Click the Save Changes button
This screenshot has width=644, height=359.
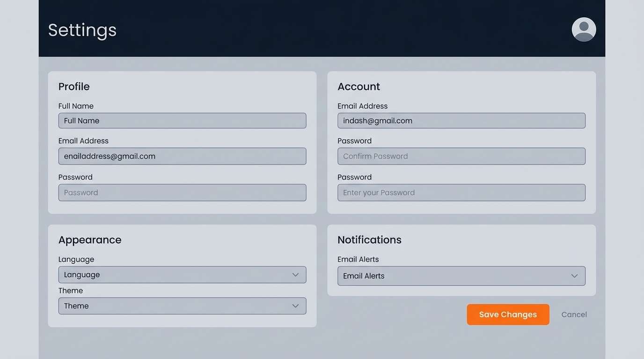tap(508, 314)
